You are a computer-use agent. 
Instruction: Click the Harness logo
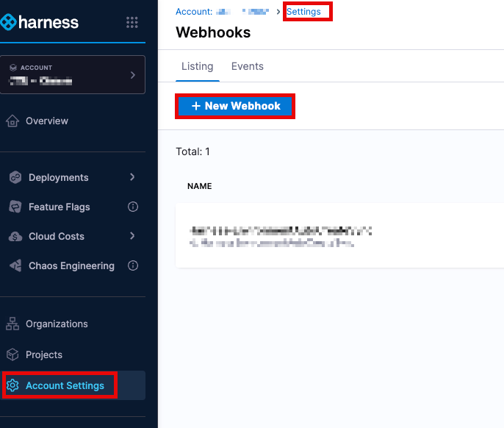coord(40,22)
